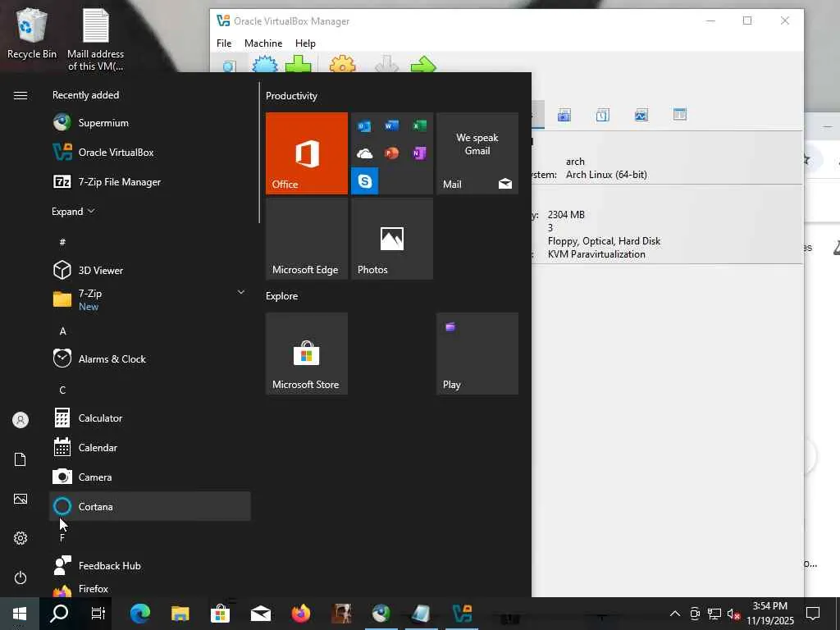Click the New machine starburst icon in VirtualBox
840x630 pixels.
click(x=265, y=64)
